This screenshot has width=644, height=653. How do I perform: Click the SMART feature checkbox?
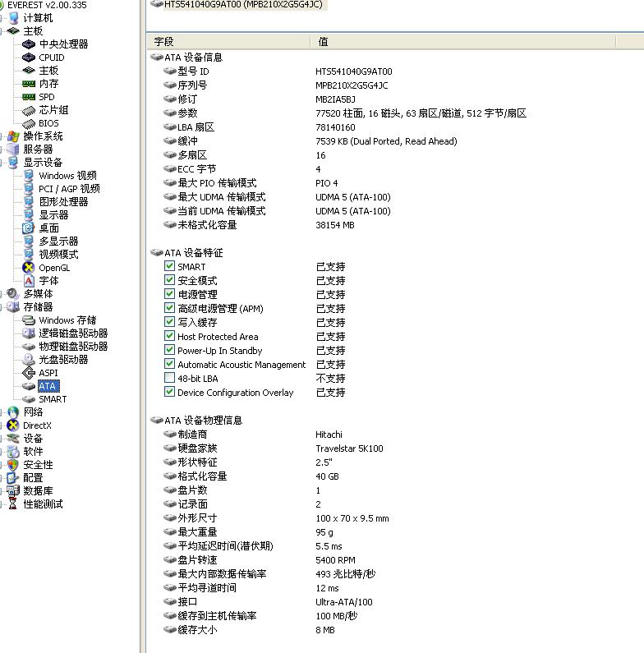point(169,265)
